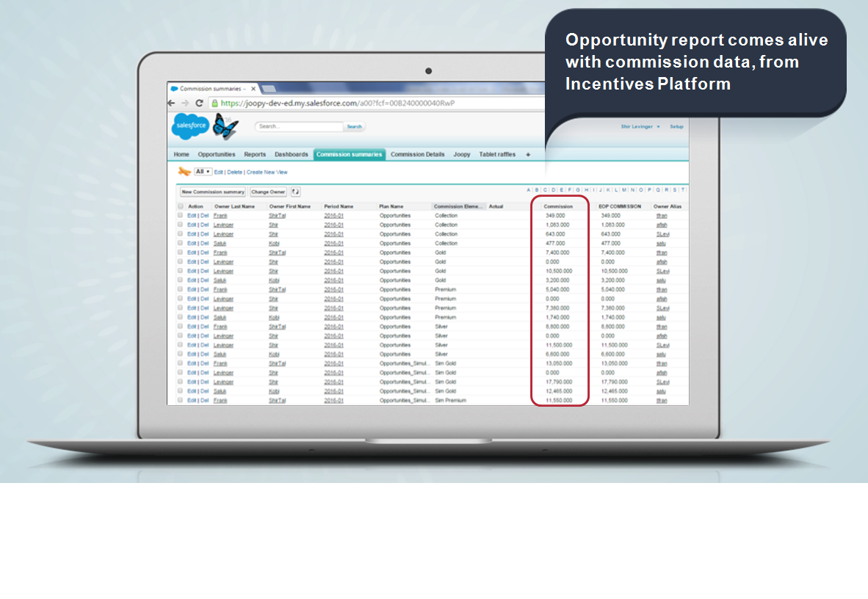Viewport: 868px width, 599px height.
Task: Open the All list view dropdown
Action: tap(203, 172)
